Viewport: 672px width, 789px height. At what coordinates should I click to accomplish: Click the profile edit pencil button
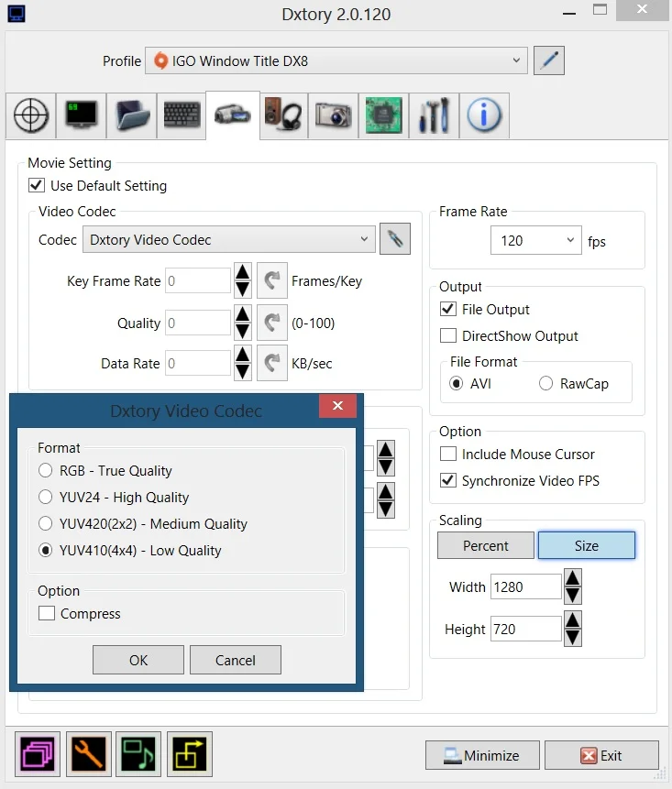(548, 60)
